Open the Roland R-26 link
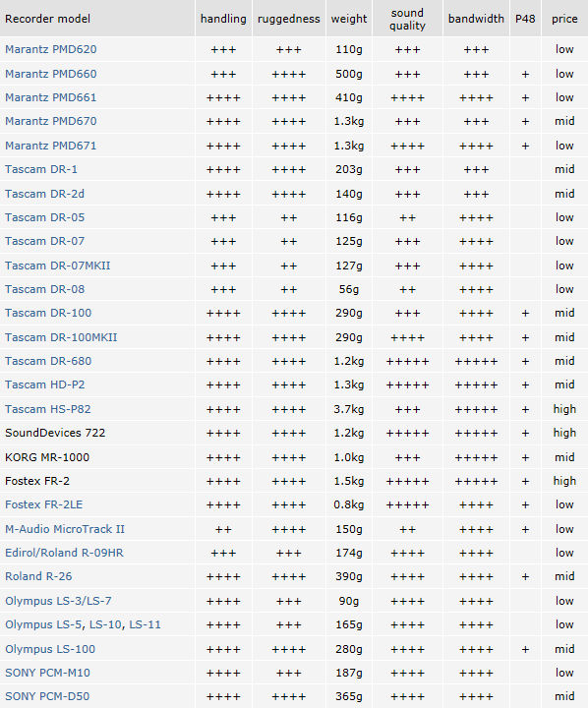588x709 pixels. click(x=38, y=576)
